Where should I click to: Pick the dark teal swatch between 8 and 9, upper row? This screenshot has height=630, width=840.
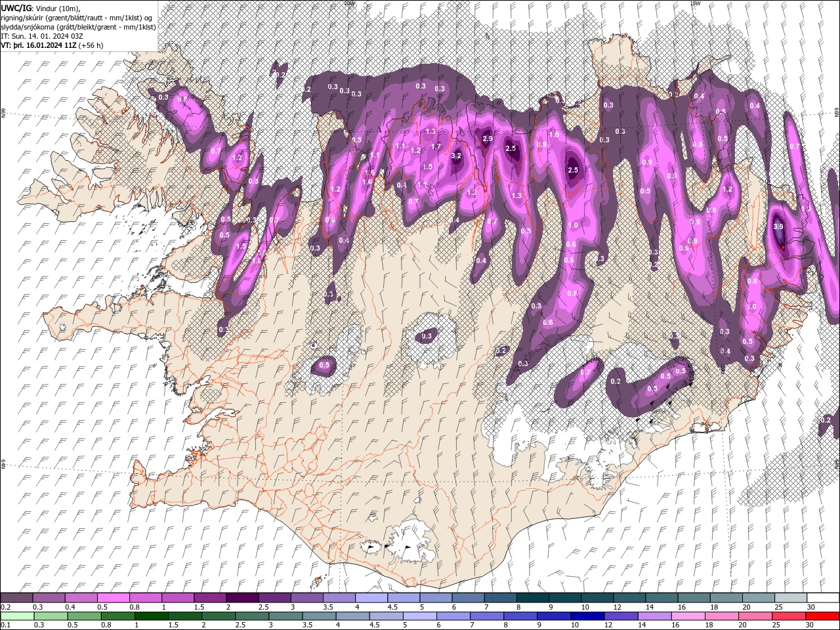coord(533,598)
